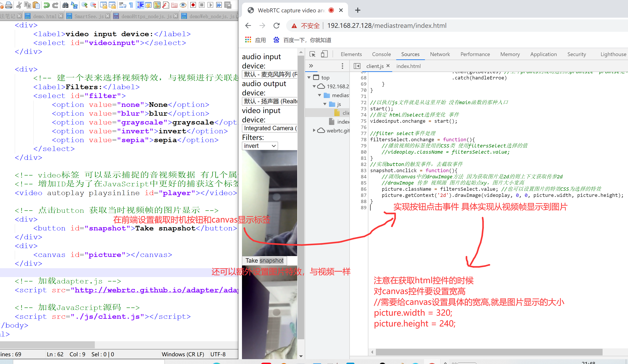The width and height of the screenshot is (628, 364).
Task: Click inside the browser address bar
Action: (x=399, y=25)
